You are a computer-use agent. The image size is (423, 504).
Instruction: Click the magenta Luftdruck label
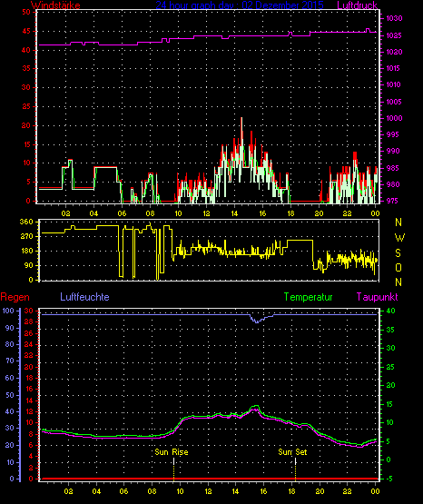[x=357, y=5]
